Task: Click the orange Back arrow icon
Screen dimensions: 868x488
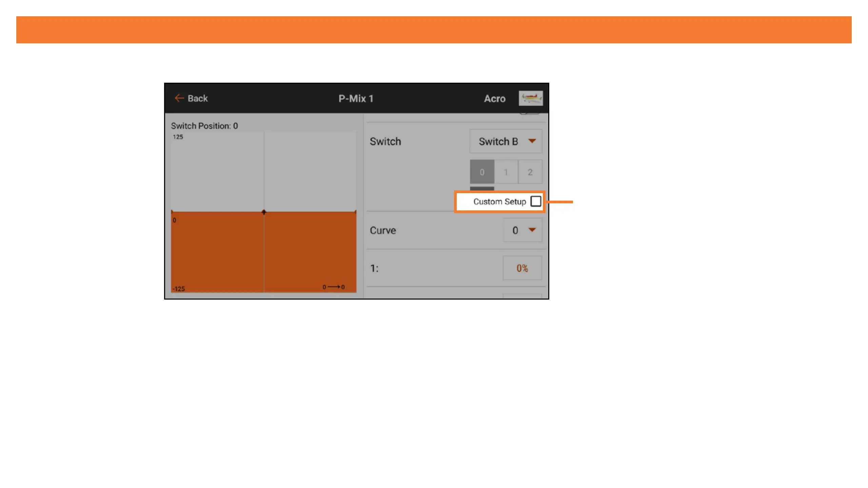Action: (x=179, y=98)
